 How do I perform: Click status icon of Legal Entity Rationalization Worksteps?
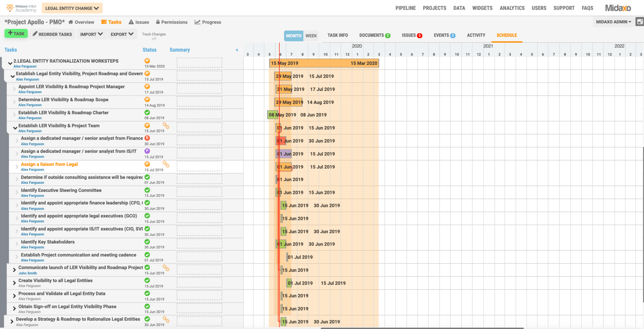[x=147, y=61]
